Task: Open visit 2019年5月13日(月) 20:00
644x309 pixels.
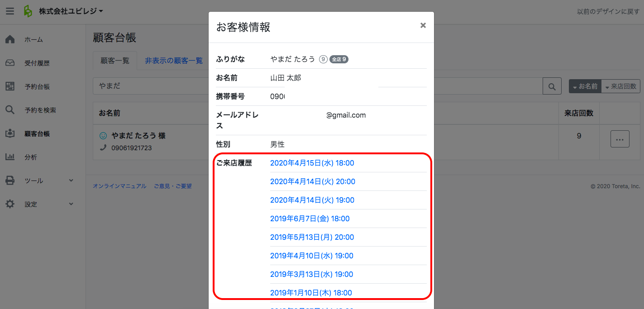Action: (312, 237)
